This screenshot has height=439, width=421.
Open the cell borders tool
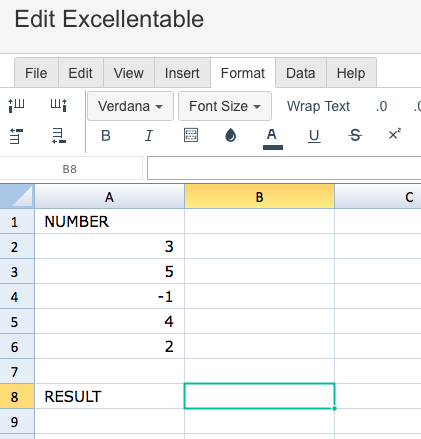pos(191,135)
